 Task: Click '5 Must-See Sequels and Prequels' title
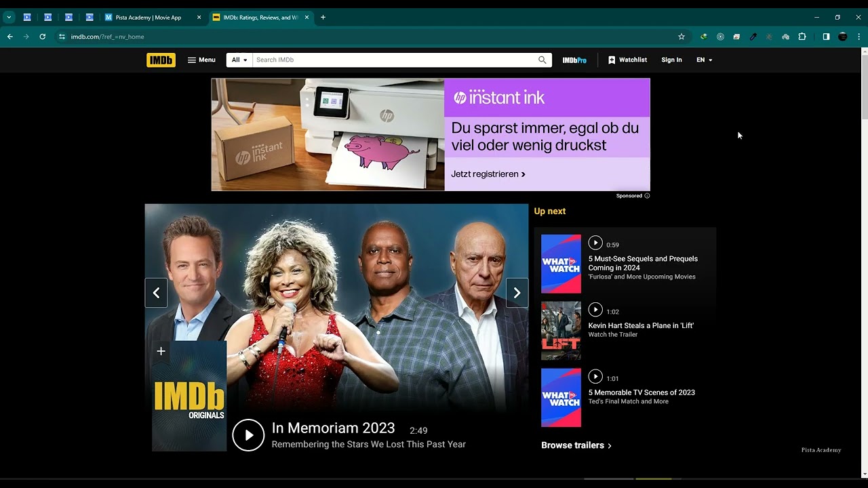pos(643,263)
